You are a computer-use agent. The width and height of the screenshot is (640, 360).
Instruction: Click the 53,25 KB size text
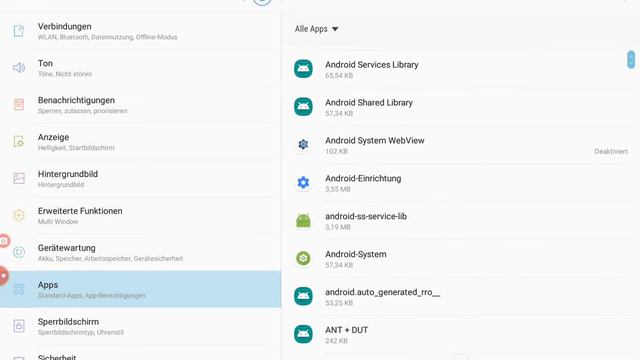pyautogui.click(x=339, y=303)
